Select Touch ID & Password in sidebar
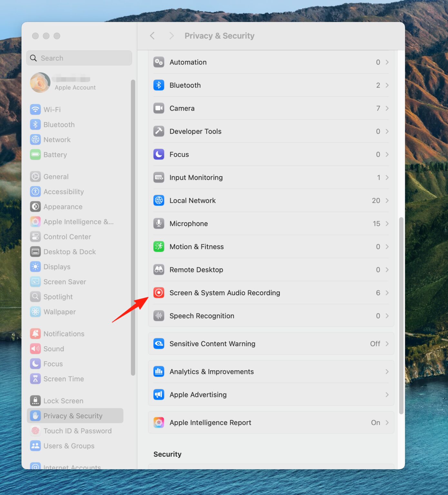Screen dimensions: 448x495 [x=77, y=431]
